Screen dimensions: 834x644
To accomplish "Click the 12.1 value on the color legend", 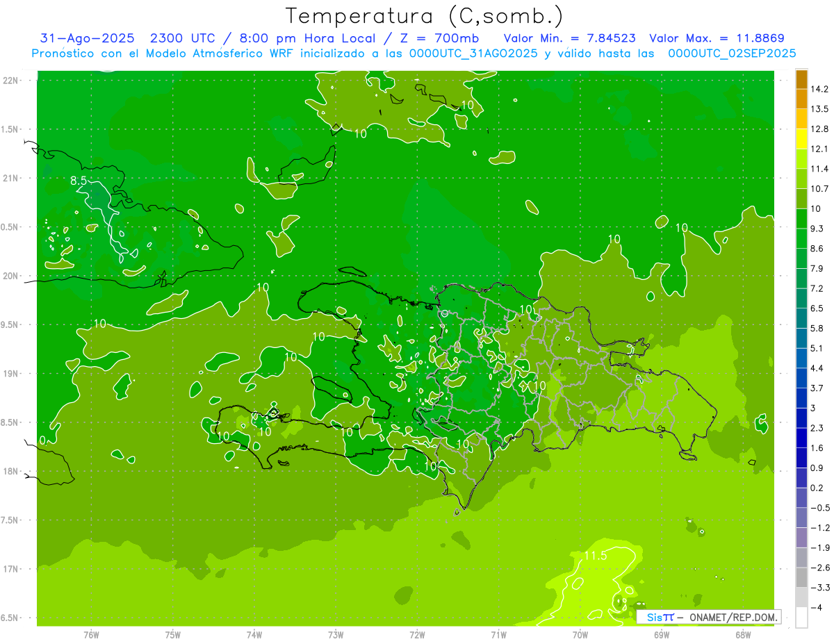I will coord(819,149).
